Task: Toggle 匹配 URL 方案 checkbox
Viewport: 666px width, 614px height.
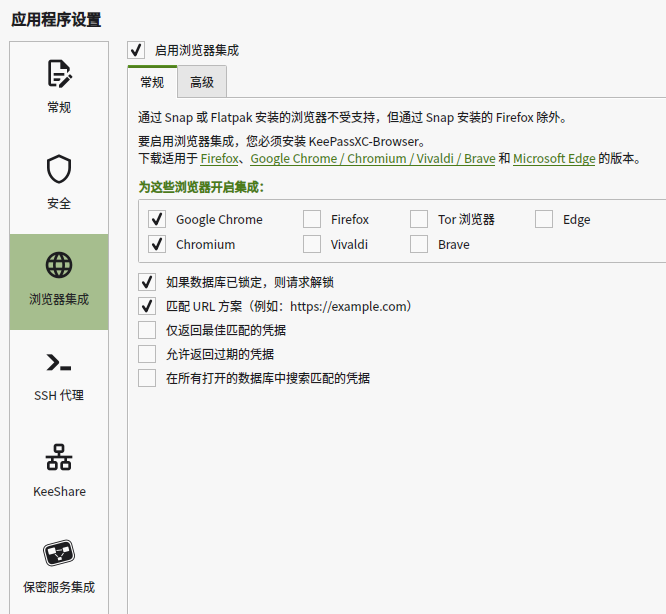Action: point(147,306)
